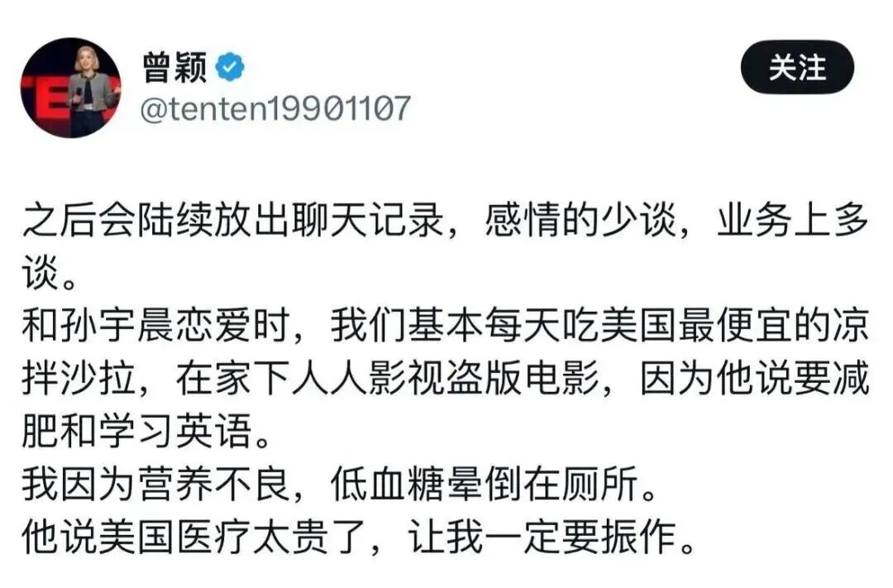Image resolution: width=893 pixels, height=588 pixels.
Task: Click the words 盗版电影
Action: pos(523,378)
